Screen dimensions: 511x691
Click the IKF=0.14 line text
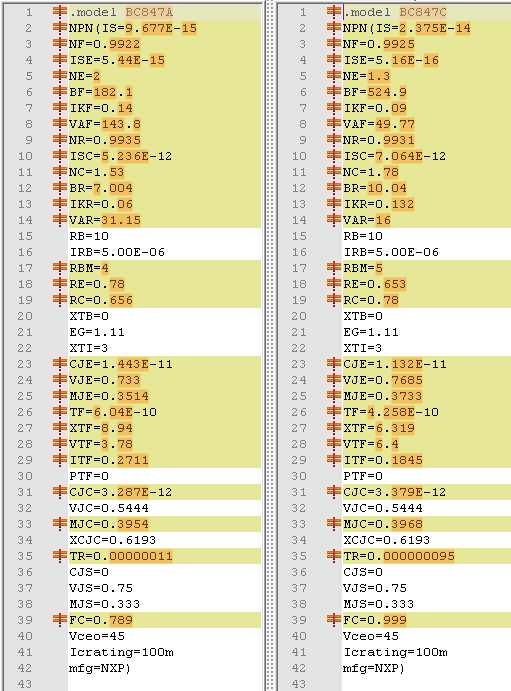(101, 108)
